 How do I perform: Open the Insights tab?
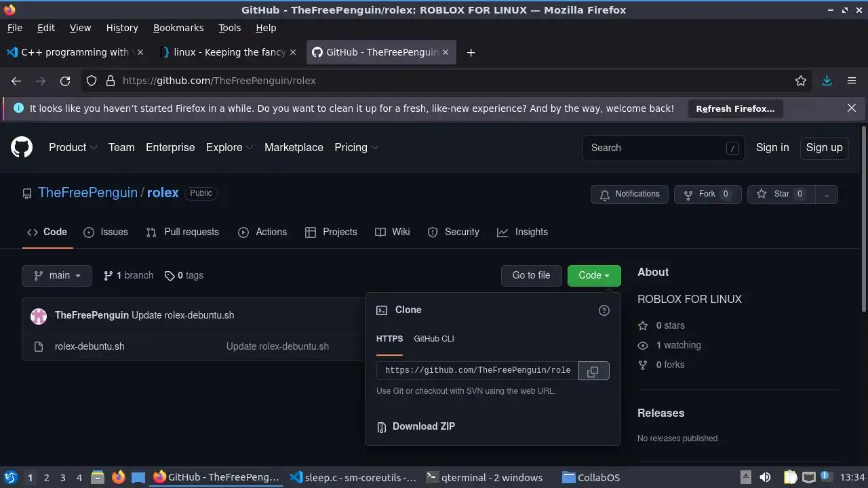[x=522, y=232]
